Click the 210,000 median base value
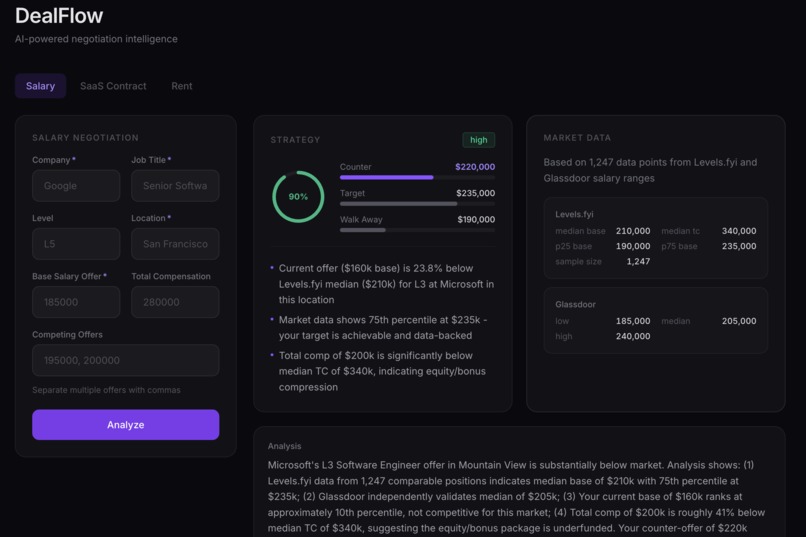The height and width of the screenshot is (537, 806). point(633,231)
